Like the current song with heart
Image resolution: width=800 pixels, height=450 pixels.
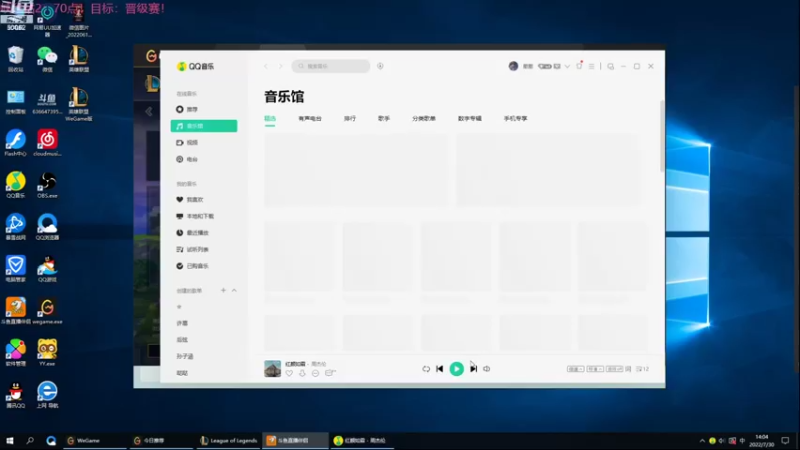click(x=289, y=373)
